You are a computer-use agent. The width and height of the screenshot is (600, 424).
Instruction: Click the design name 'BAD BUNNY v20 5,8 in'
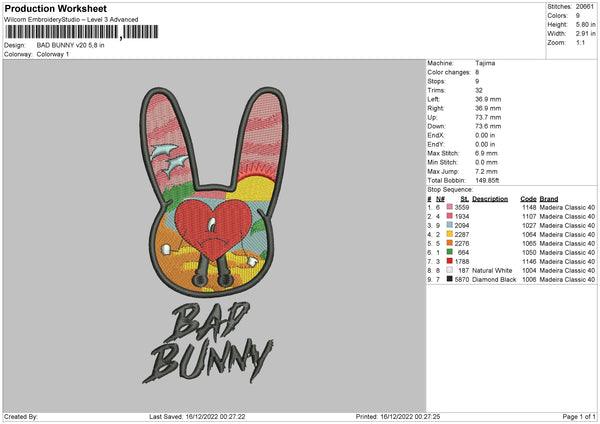[70, 45]
